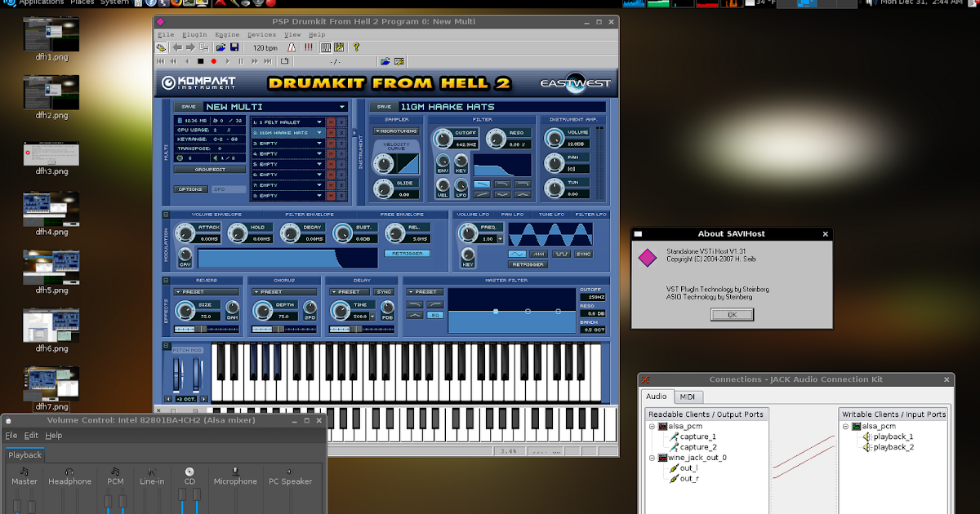Click the piano keyboard icon on the toolbar
Screen dimensions: 980x514
(x=326, y=47)
